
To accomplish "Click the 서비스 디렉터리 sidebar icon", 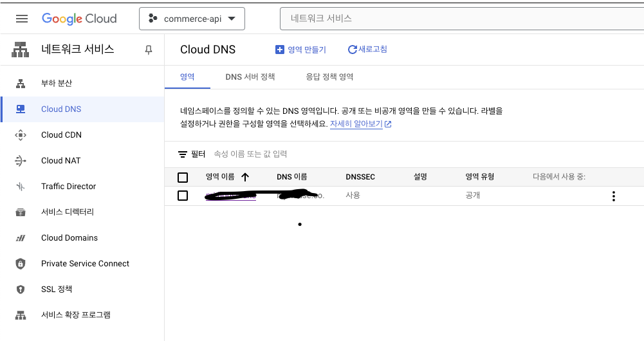I will click(21, 212).
